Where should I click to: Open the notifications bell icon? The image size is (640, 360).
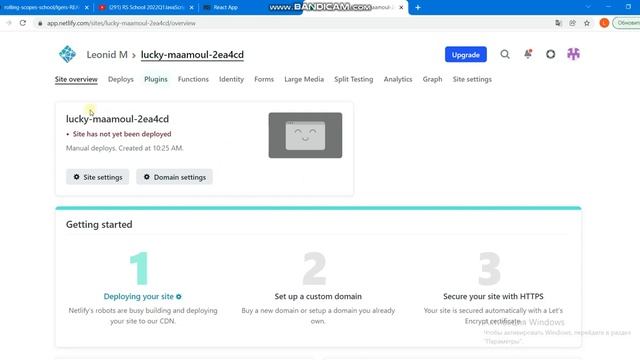coord(528,54)
